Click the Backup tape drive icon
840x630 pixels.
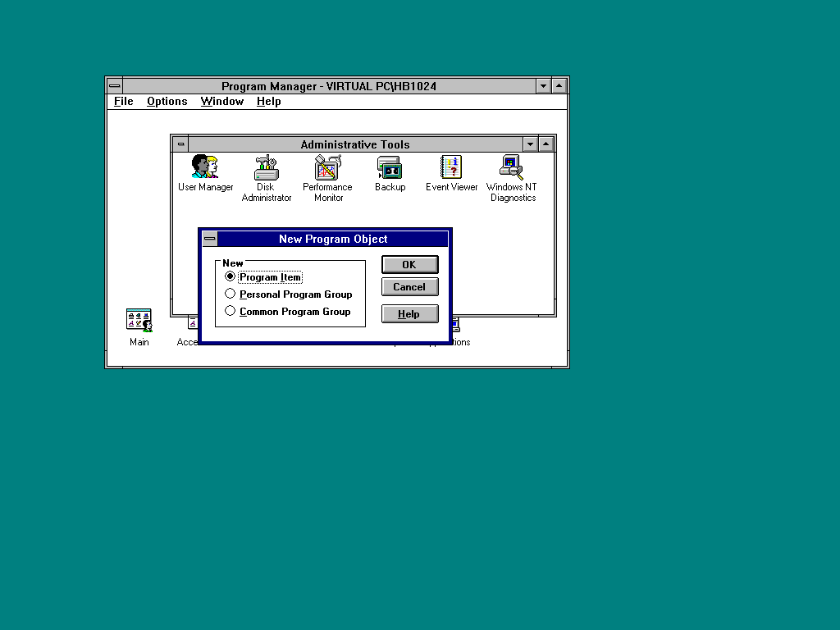tap(390, 167)
